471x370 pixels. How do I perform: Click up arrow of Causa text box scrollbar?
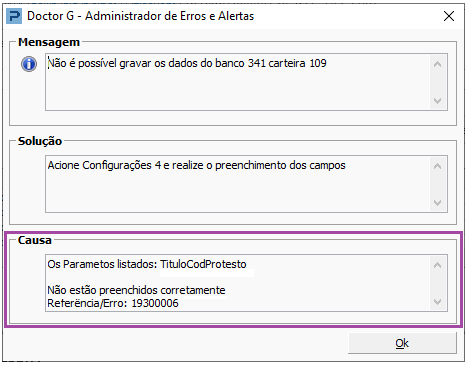(x=437, y=265)
